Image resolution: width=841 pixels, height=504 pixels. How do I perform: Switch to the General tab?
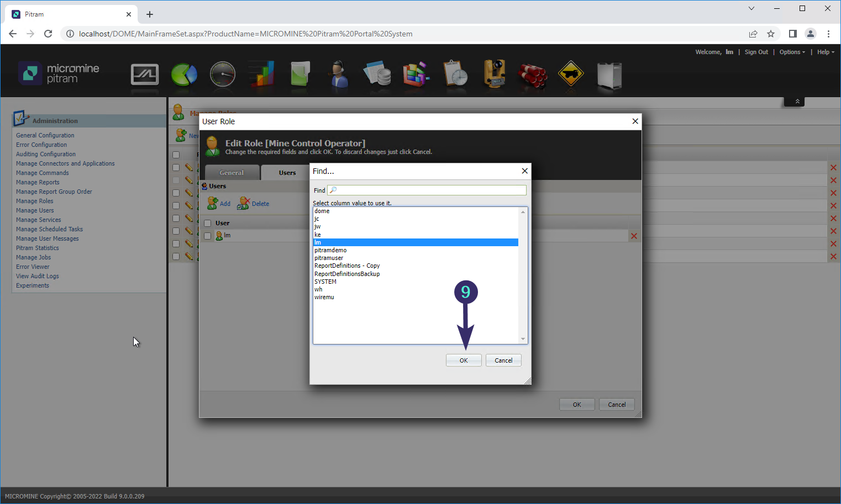232,172
